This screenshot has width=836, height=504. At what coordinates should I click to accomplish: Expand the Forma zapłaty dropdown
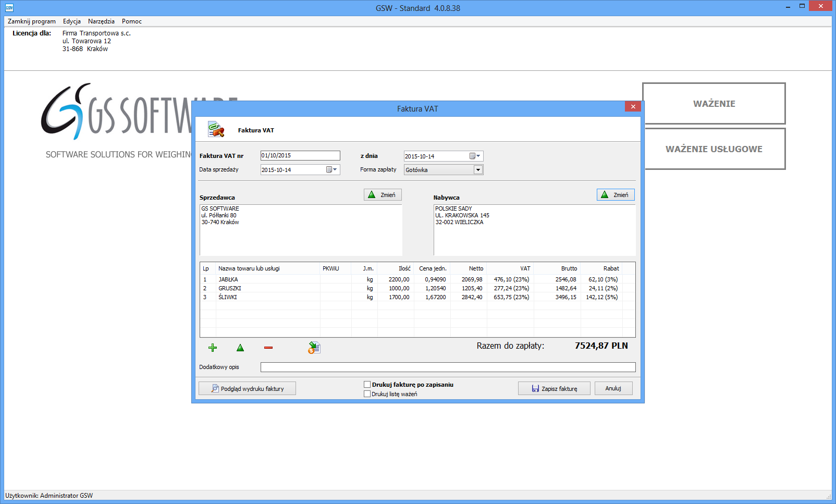pyautogui.click(x=478, y=170)
